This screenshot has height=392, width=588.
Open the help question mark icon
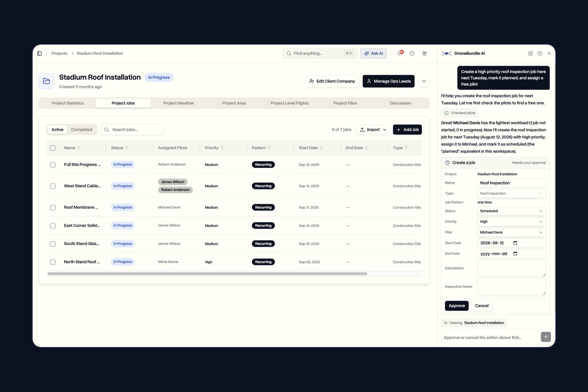pyautogui.click(x=412, y=53)
